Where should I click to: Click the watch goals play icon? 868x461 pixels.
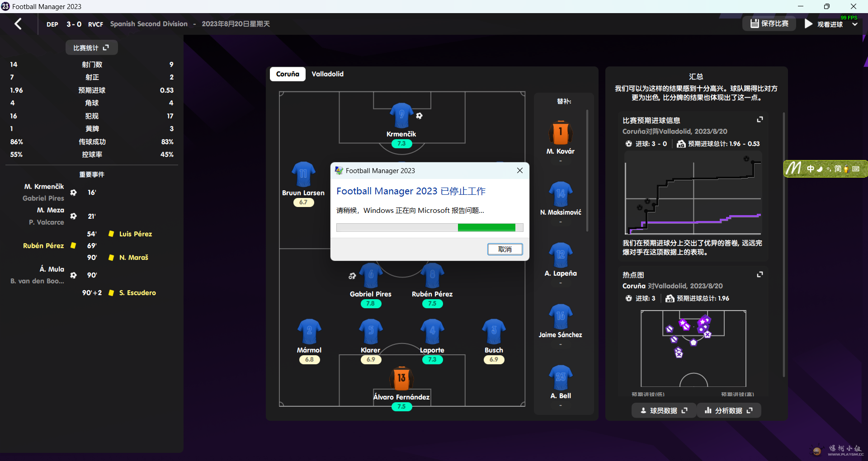tap(809, 24)
